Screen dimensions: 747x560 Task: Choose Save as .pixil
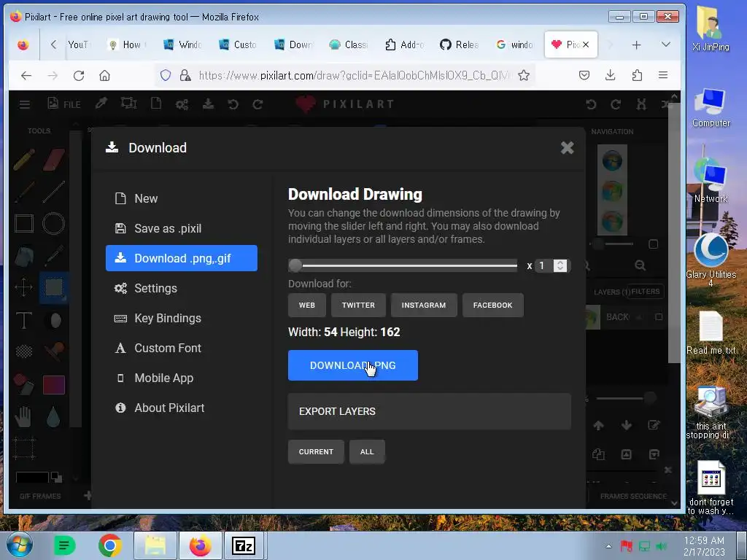point(182,228)
